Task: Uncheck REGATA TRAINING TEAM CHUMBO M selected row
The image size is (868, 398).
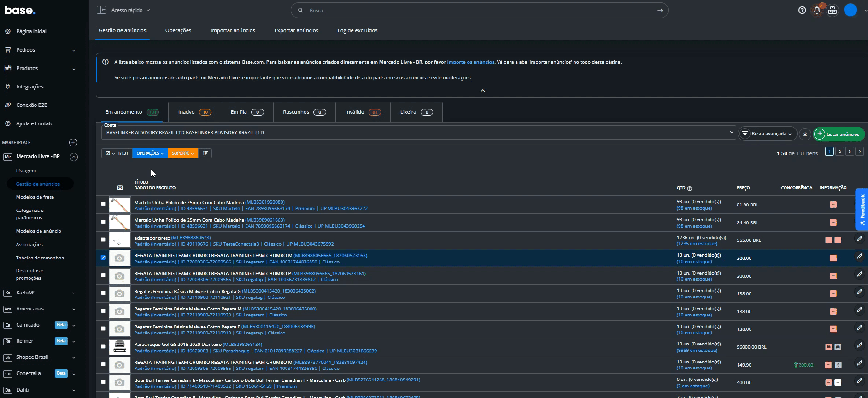Action: click(x=103, y=258)
